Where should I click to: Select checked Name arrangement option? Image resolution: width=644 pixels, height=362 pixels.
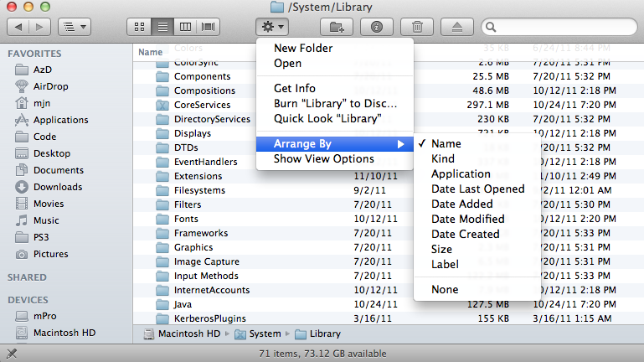[x=477, y=144]
